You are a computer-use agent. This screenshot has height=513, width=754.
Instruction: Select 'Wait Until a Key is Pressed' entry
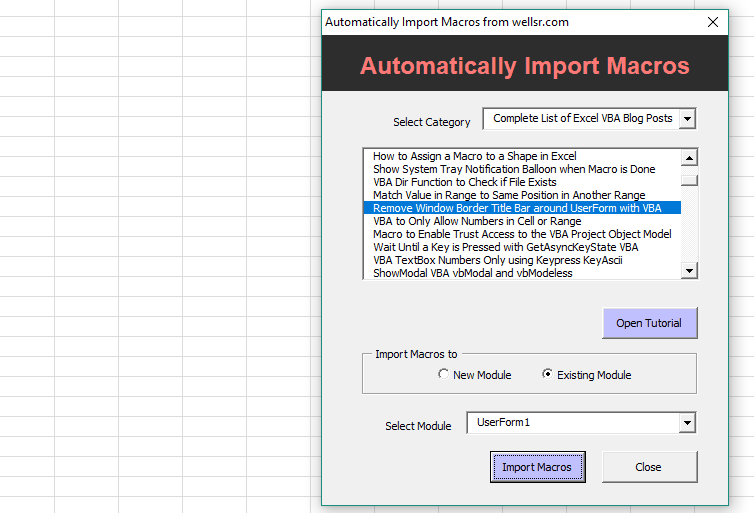pos(505,247)
